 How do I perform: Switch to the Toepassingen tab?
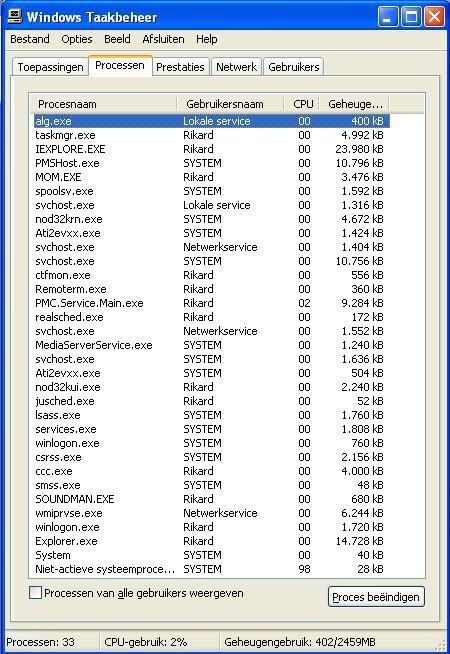[x=50, y=67]
